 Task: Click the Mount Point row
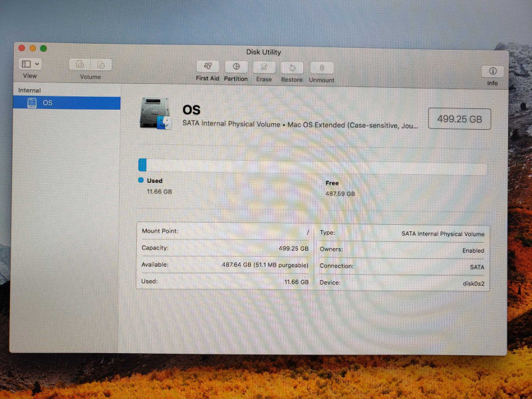click(225, 231)
